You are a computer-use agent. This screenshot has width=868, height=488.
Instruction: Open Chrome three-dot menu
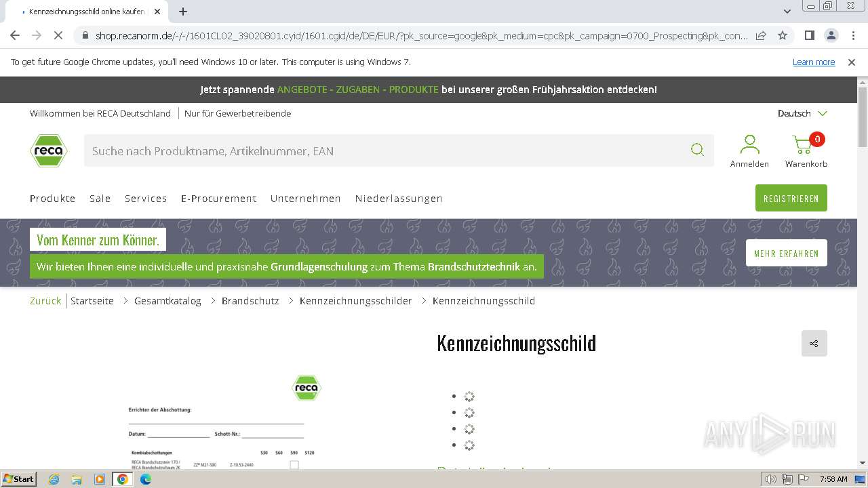853,35
